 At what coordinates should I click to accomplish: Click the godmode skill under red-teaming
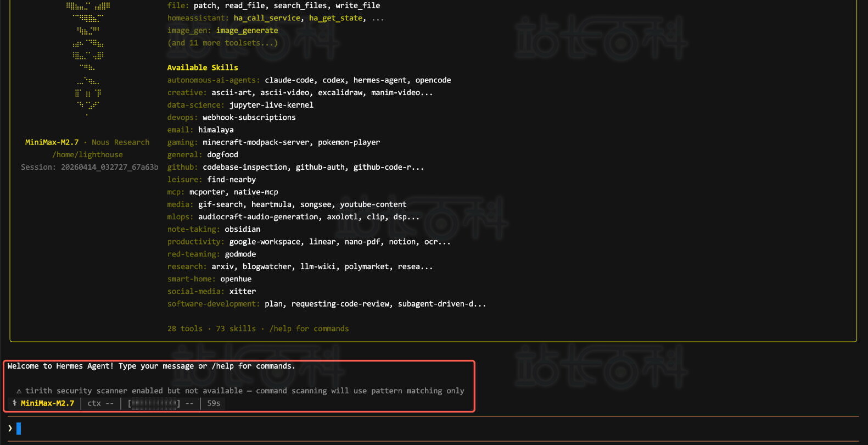240,254
